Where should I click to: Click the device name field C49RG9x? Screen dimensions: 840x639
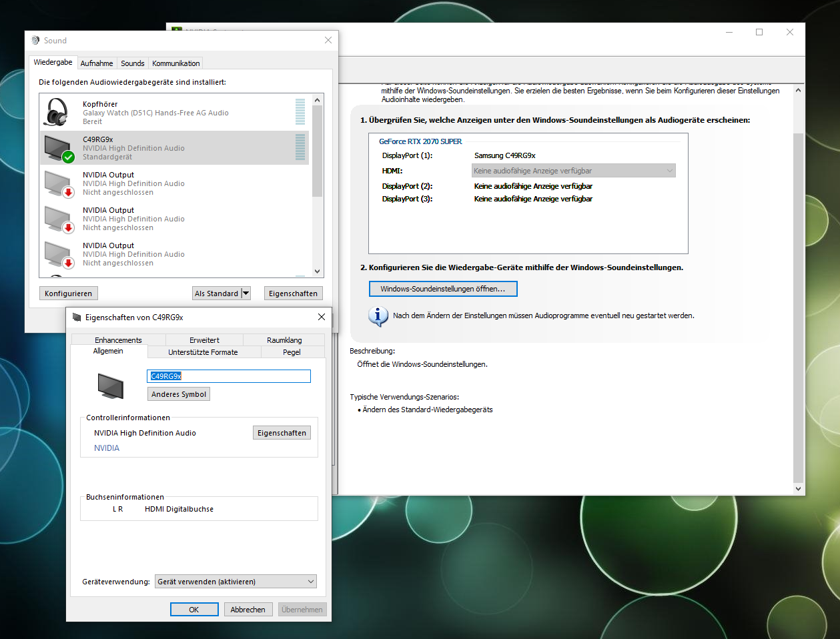(x=229, y=376)
